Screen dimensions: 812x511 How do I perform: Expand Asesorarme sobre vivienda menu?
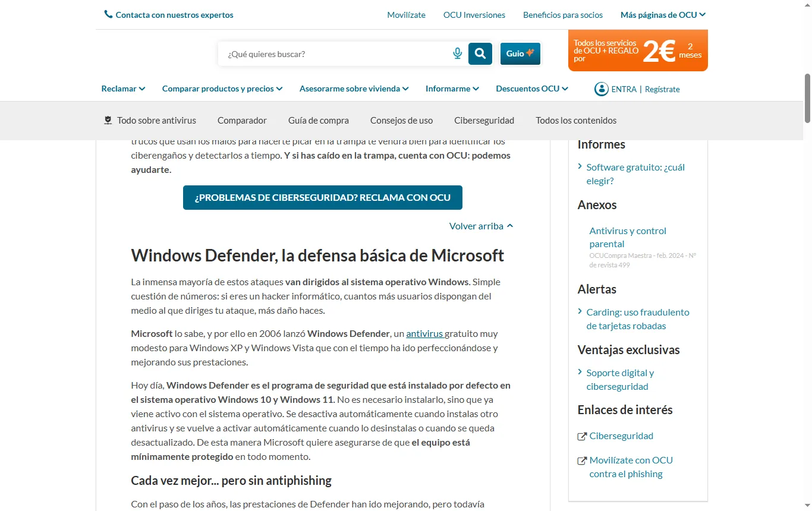click(354, 89)
